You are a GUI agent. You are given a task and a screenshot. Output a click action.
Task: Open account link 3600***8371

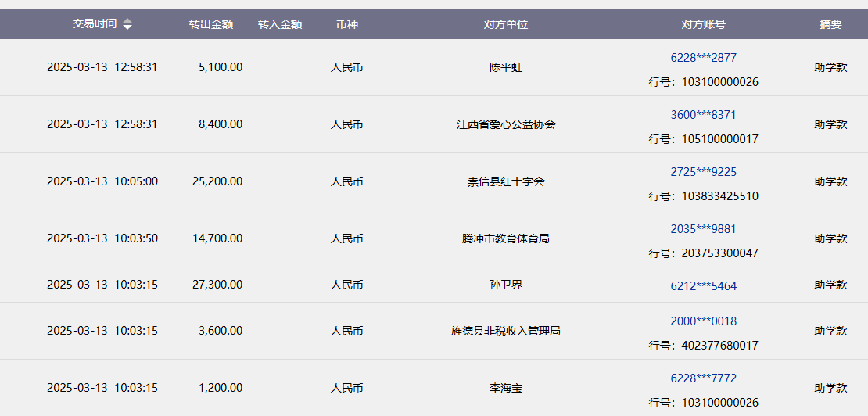(703, 115)
